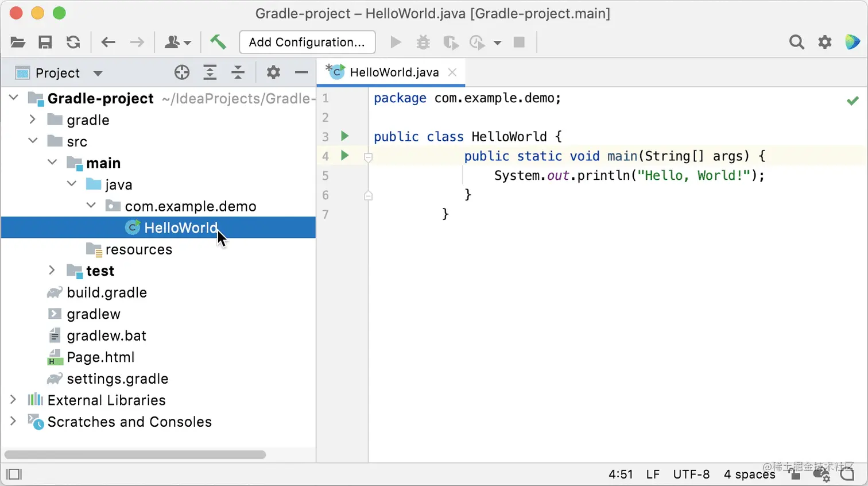Click fold end marker at line 6
This screenshot has height=486, width=868.
pos(369,195)
